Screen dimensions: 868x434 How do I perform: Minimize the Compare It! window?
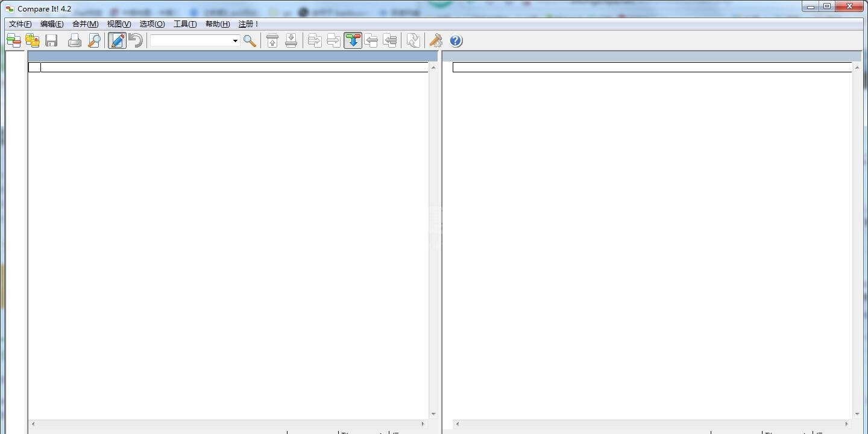pyautogui.click(x=811, y=7)
